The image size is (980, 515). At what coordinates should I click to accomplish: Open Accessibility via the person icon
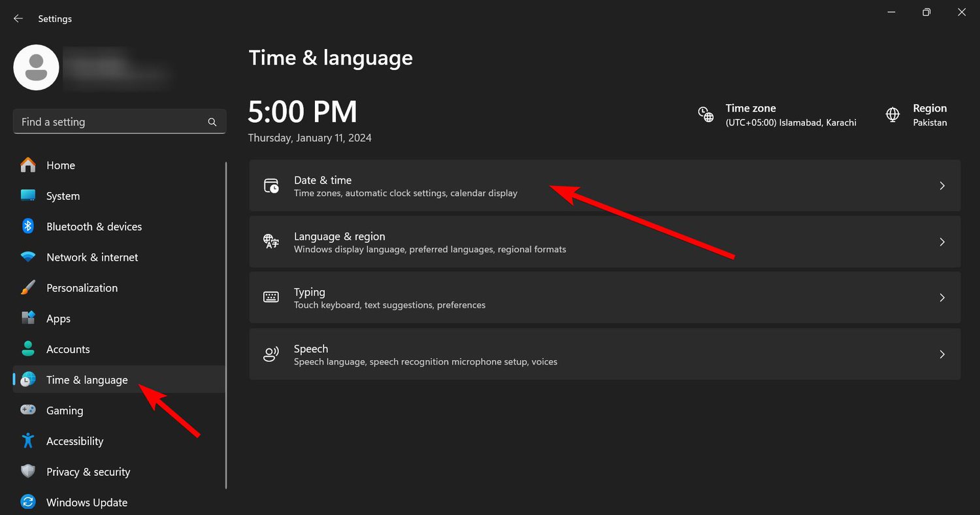28,441
